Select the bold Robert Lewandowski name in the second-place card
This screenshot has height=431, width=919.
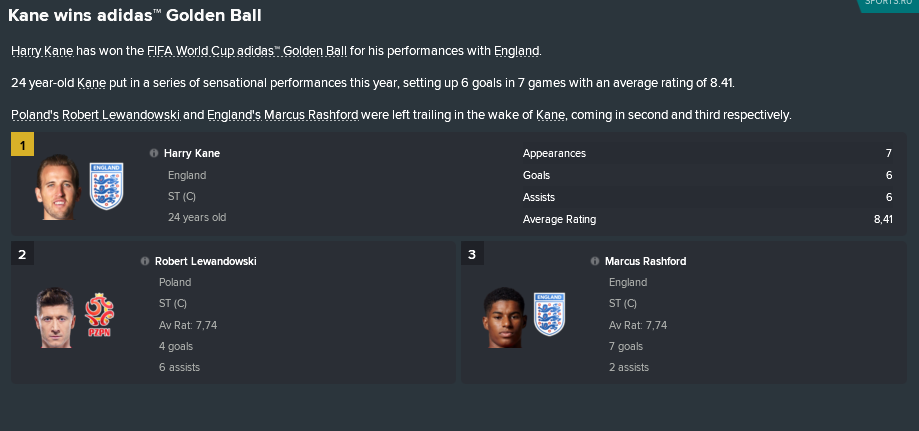(206, 261)
